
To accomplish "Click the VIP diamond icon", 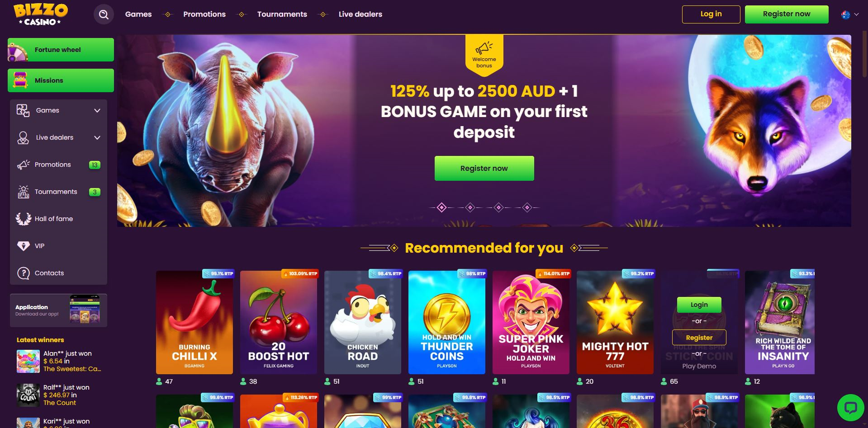I will (23, 246).
